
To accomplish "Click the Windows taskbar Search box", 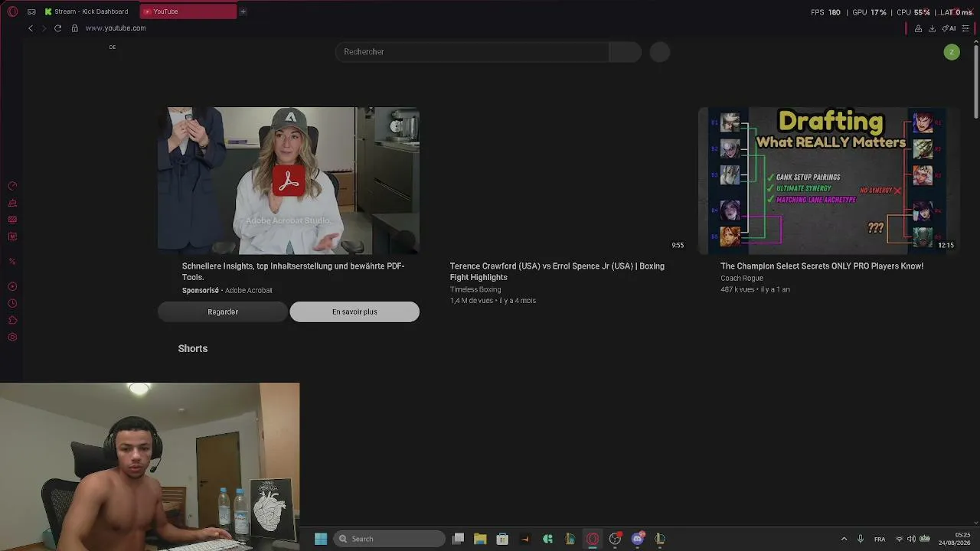I will pyautogui.click(x=389, y=539).
